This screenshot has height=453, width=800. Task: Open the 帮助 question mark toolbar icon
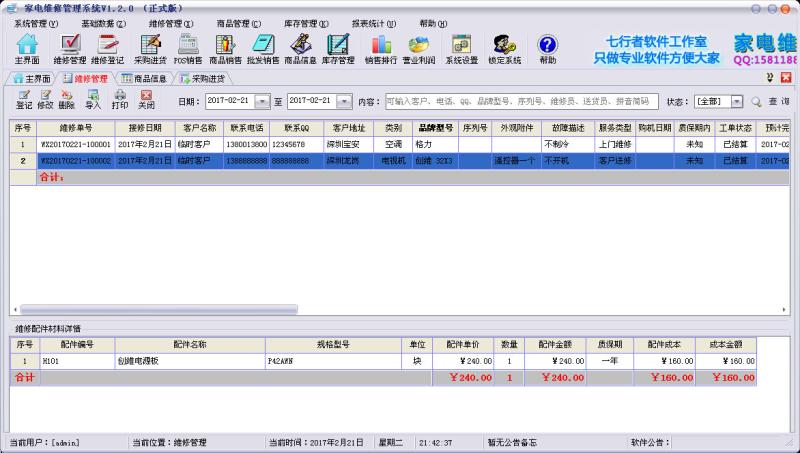coord(547,49)
